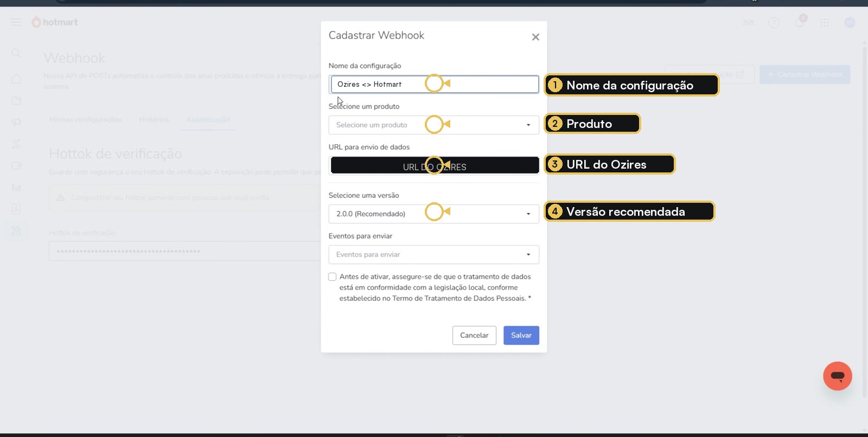Open the contact badge icon in the sidebar

(x=16, y=209)
